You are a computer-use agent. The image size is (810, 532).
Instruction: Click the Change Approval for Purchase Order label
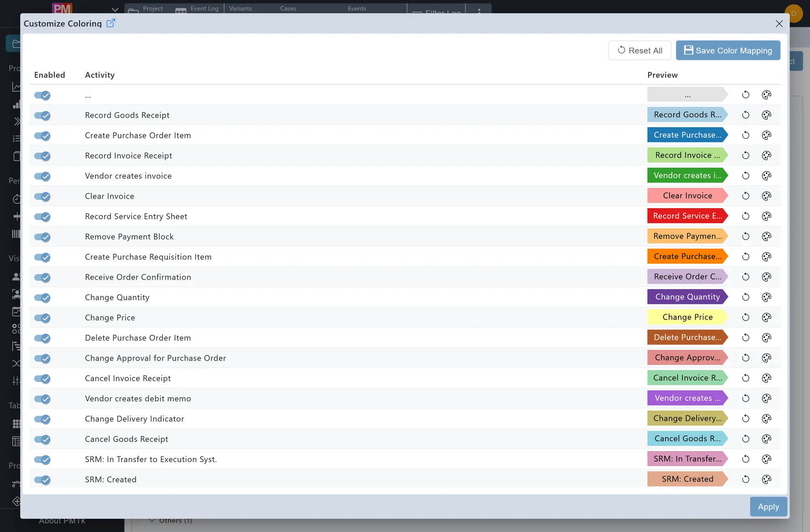(156, 358)
